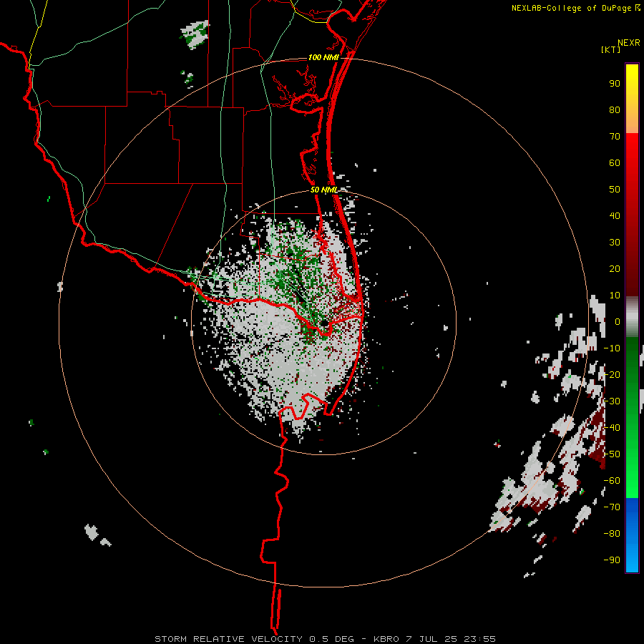Click the 40 value on velocity scale

tap(615, 216)
